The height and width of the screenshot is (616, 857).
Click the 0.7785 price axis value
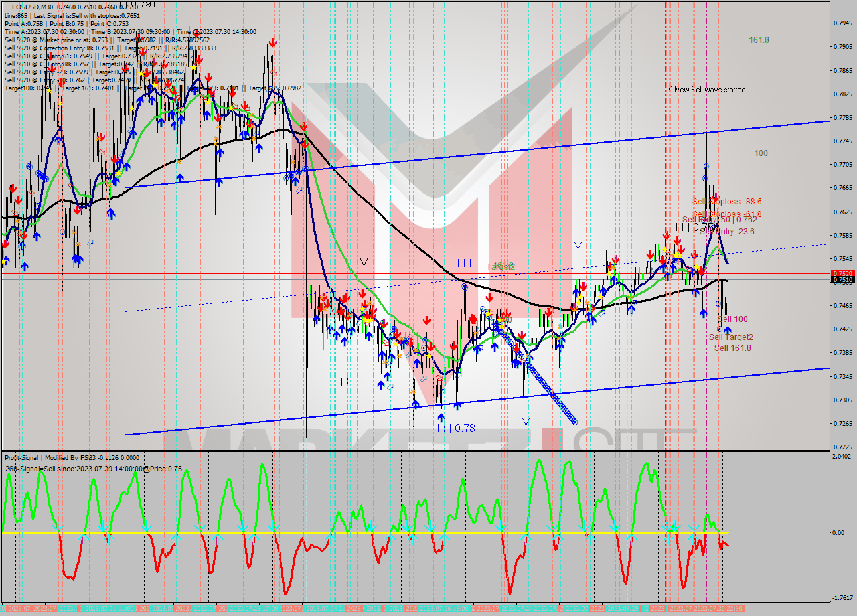[842, 118]
